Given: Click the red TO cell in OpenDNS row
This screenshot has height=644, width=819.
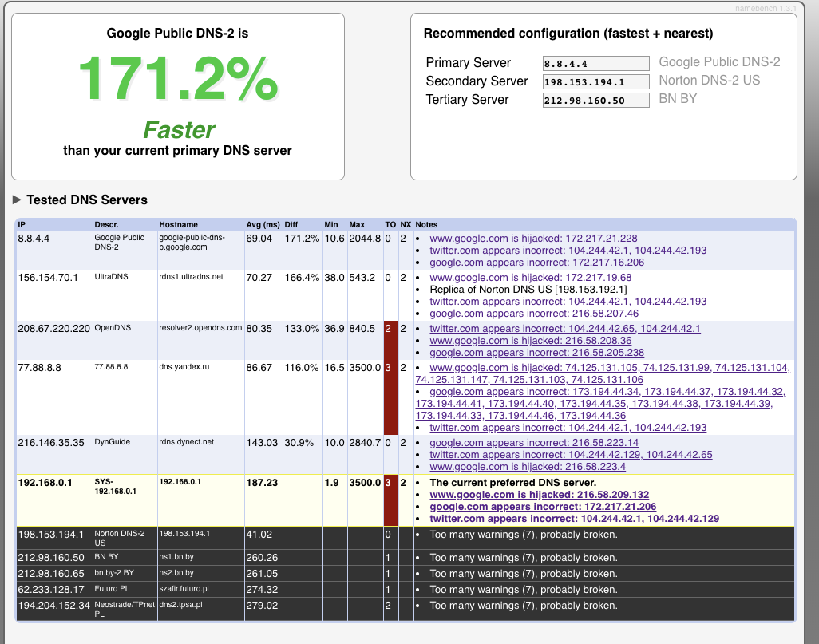Looking at the screenshot, I should pyautogui.click(x=390, y=340).
